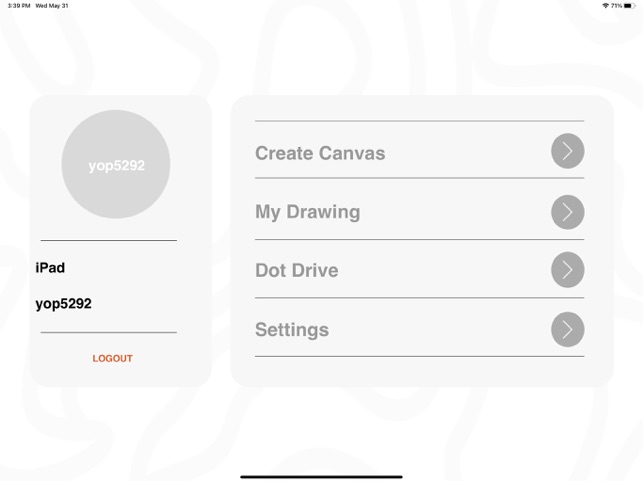
Task: Tap the yop5292 profile avatar circle
Action: click(x=116, y=165)
